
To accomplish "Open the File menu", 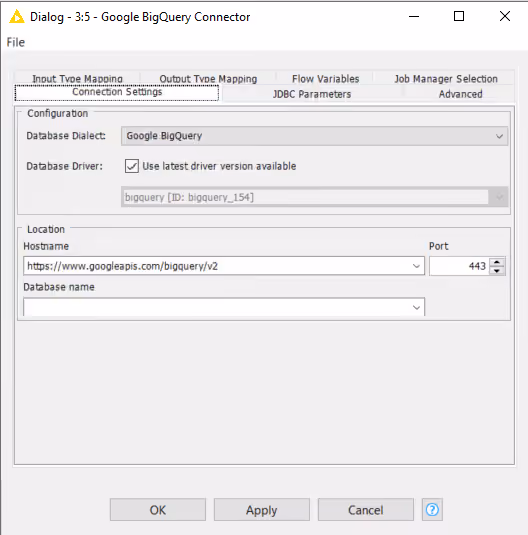I will 16,42.
